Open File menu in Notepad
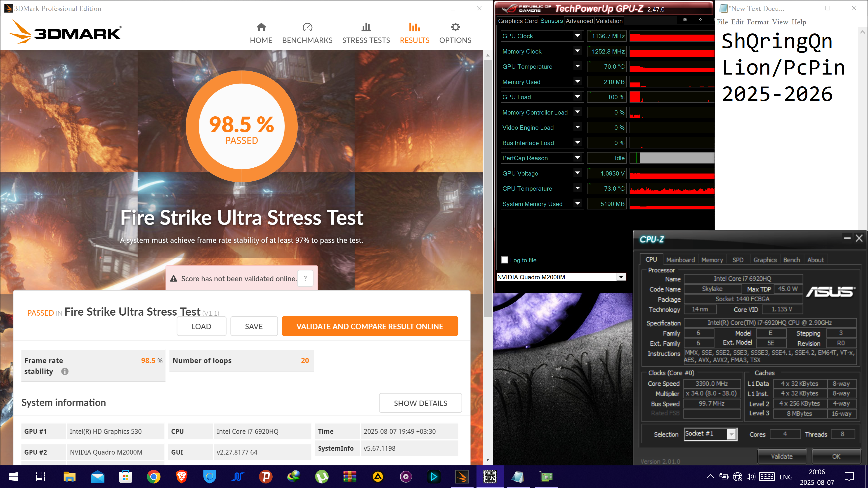Viewport: 868px width, 488px height. pyautogui.click(x=722, y=22)
